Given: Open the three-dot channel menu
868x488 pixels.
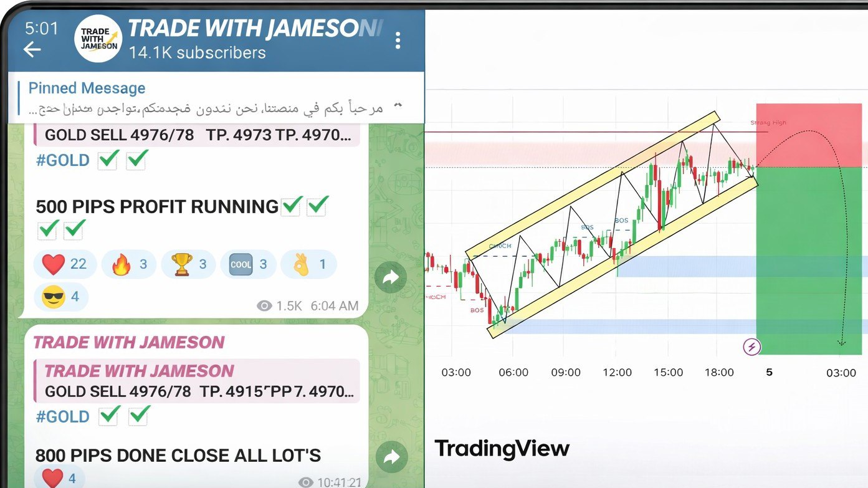Looking at the screenshot, I should [398, 41].
